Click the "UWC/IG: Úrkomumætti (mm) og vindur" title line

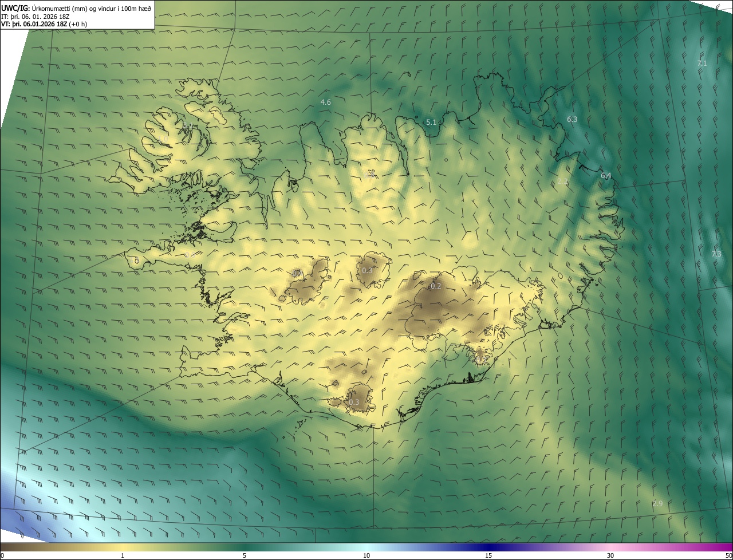(76, 7)
